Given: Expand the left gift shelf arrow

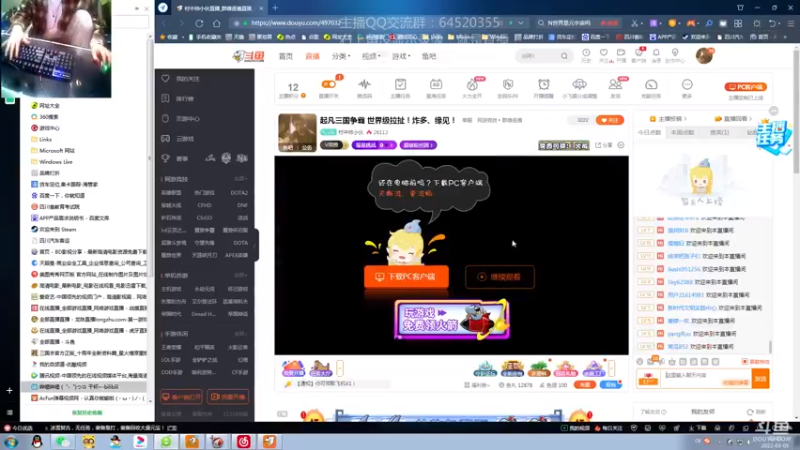Looking at the screenshot, I should point(340,368).
